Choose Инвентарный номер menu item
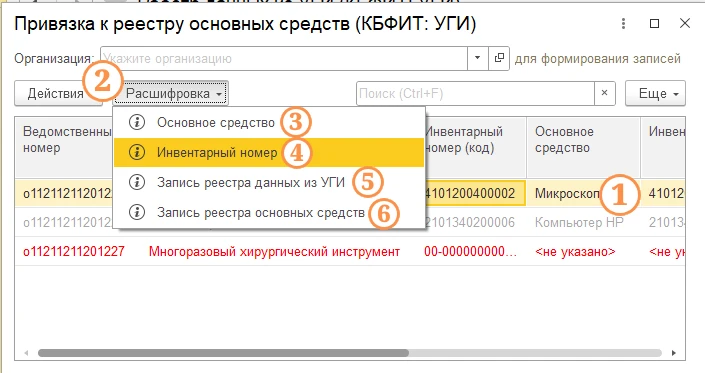Screen dimensions: 705x373 click(269, 152)
